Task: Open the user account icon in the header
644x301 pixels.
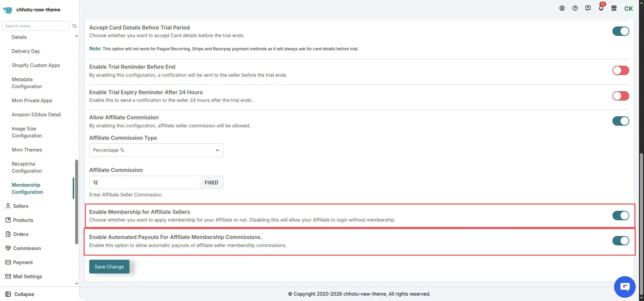Action: pyautogui.click(x=562, y=8)
